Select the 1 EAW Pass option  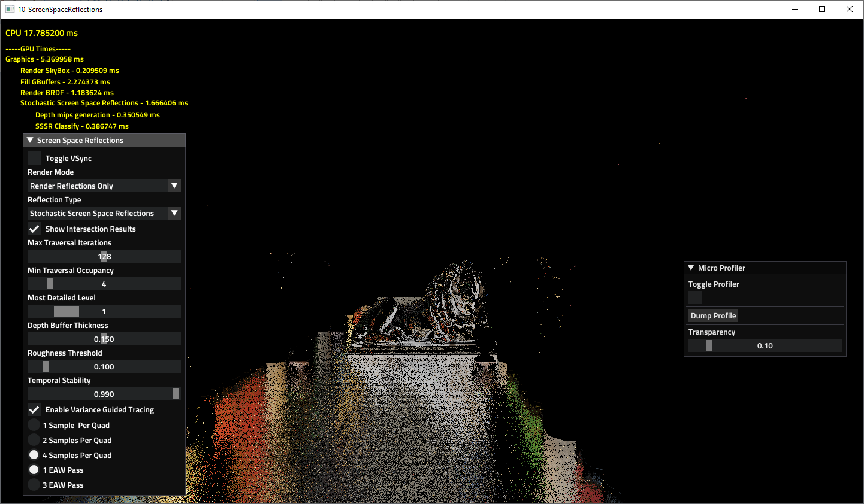click(x=34, y=469)
